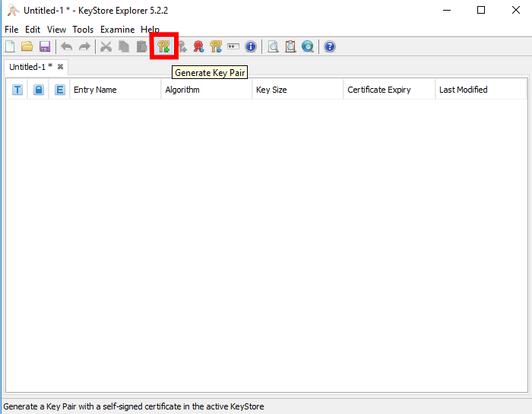
Task: Click the Copy icon in toolbar
Action: 124,46
